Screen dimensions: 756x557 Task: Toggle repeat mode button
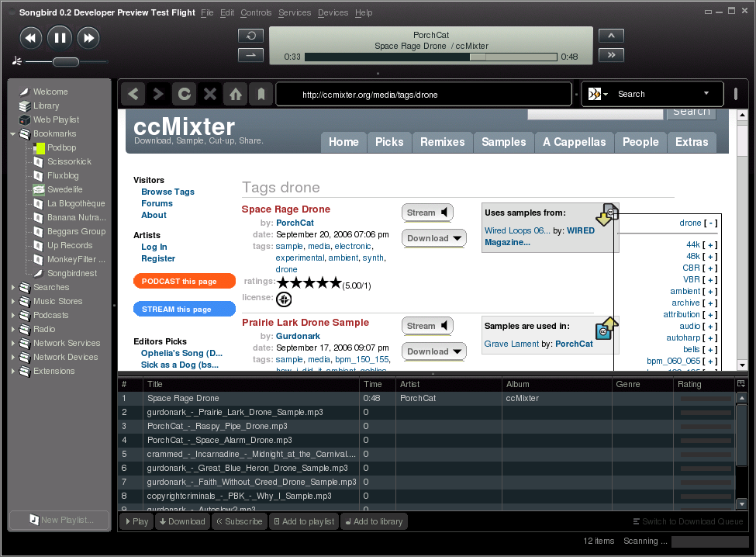pyautogui.click(x=250, y=36)
